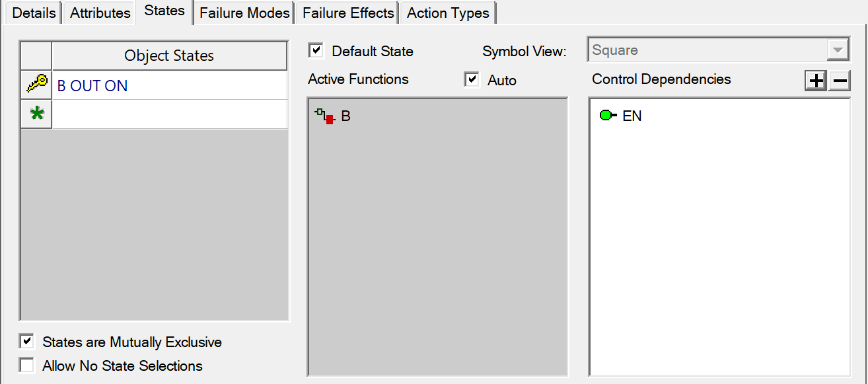Toggle States are Mutually Exclusive checkbox
This screenshot has width=868, height=384.
pyautogui.click(x=26, y=342)
